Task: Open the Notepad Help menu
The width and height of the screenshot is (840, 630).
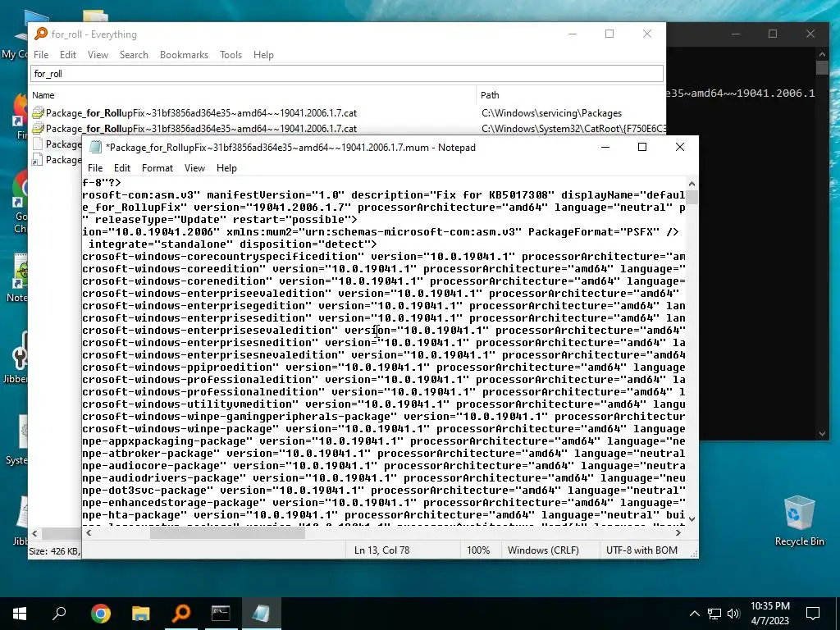Action: (226, 167)
